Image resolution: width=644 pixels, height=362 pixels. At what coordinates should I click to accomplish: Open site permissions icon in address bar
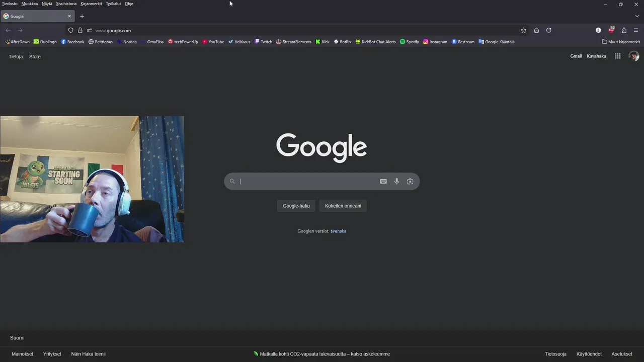click(x=90, y=30)
